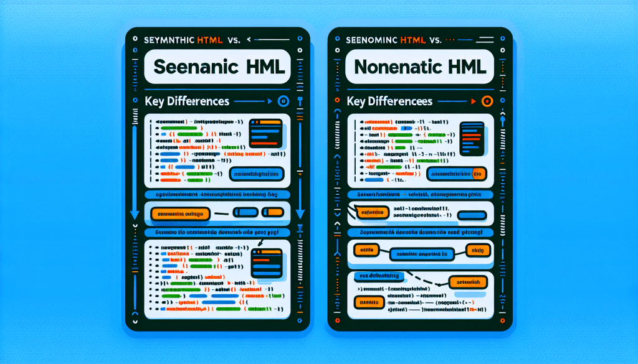Image resolution: width=638 pixels, height=364 pixels.
Task: Select the blue tab label in right bottom box
Action: [x=379, y=276]
